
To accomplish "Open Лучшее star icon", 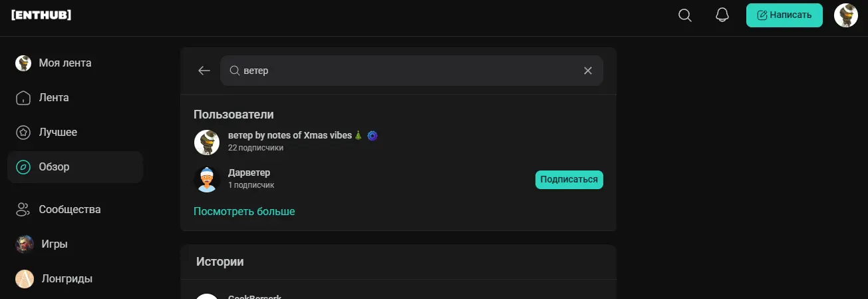I will [23, 133].
